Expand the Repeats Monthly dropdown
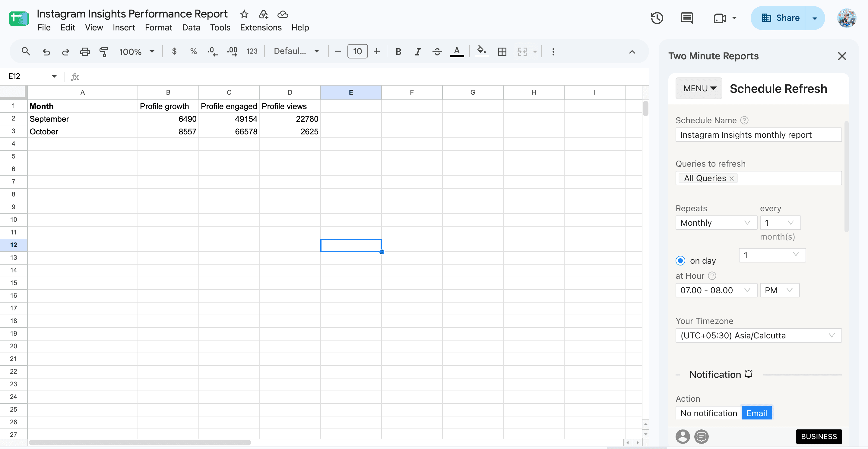 pos(716,222)
